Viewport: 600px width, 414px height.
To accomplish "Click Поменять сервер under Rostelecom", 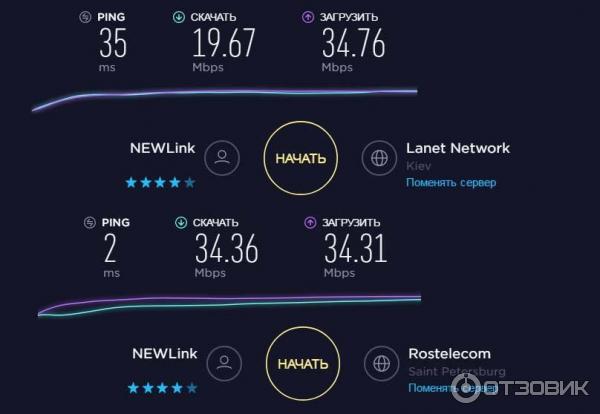I will tap(452, 388).
